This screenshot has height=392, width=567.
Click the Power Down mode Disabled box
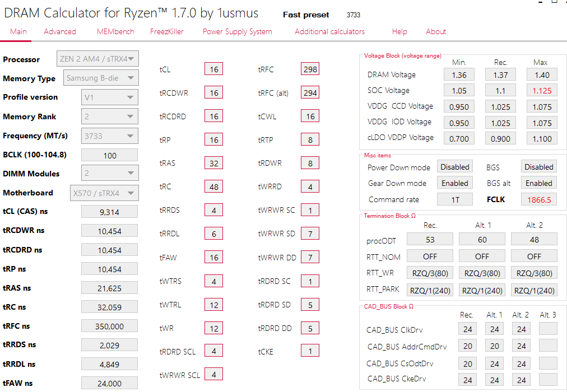pos(455,167)
